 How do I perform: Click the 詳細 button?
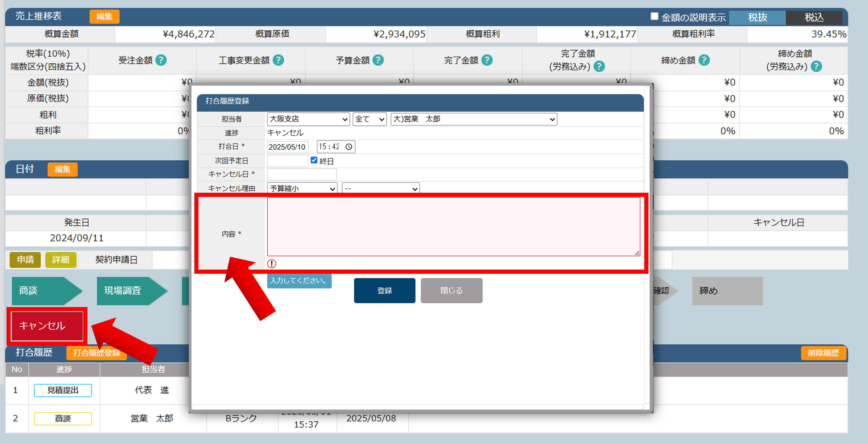click(61, 260)
